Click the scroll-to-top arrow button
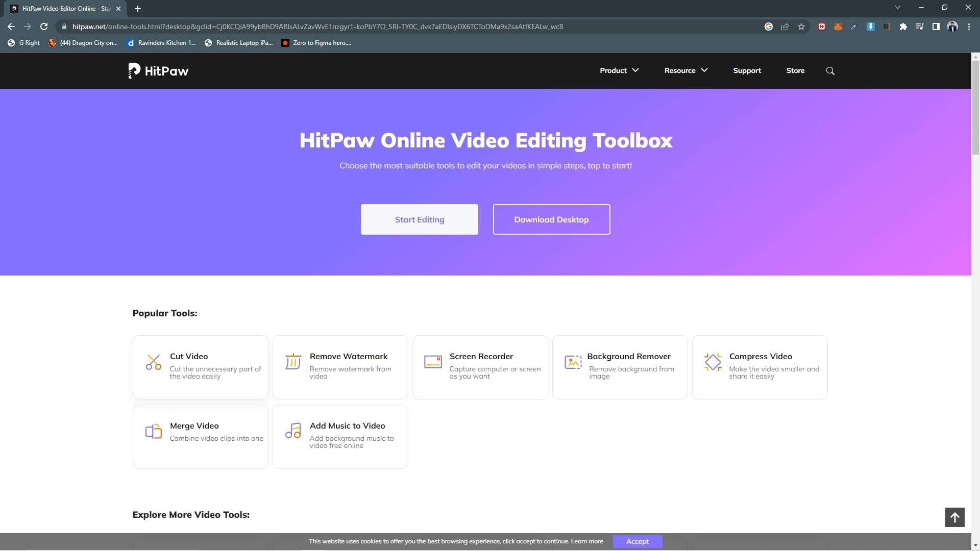This screenshot has width=980, height=551. click(x=954, y=517)
